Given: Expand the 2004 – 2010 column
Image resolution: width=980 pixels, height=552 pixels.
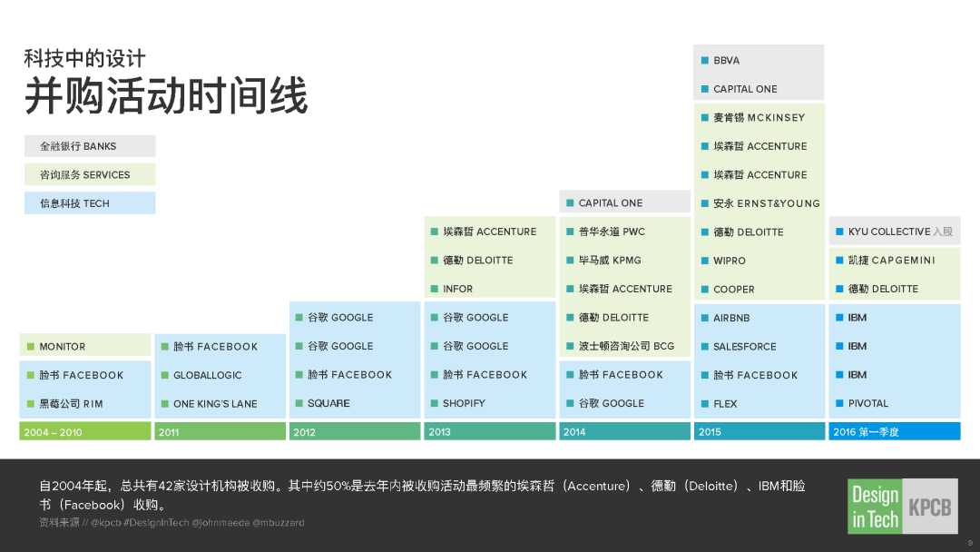Looking at the screenshot, I should (84, 431).
